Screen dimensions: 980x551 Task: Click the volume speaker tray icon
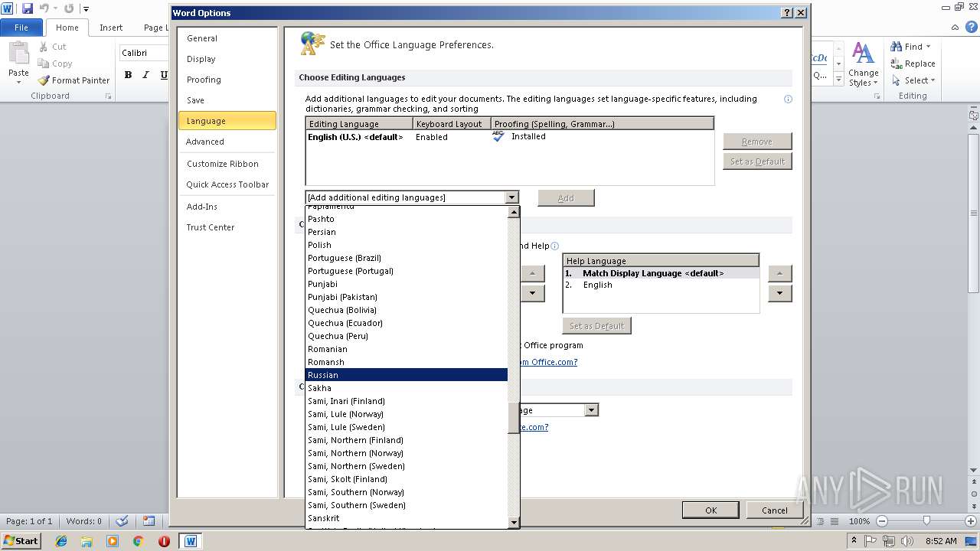click(x=908, y=541)
